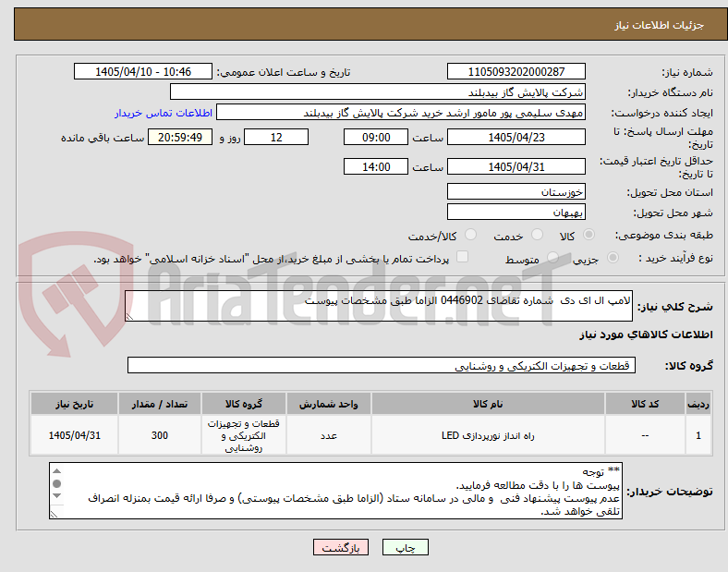Click the کد کالا column header
This screenshot has width=728, height=572.
click(x=645, y=404)
